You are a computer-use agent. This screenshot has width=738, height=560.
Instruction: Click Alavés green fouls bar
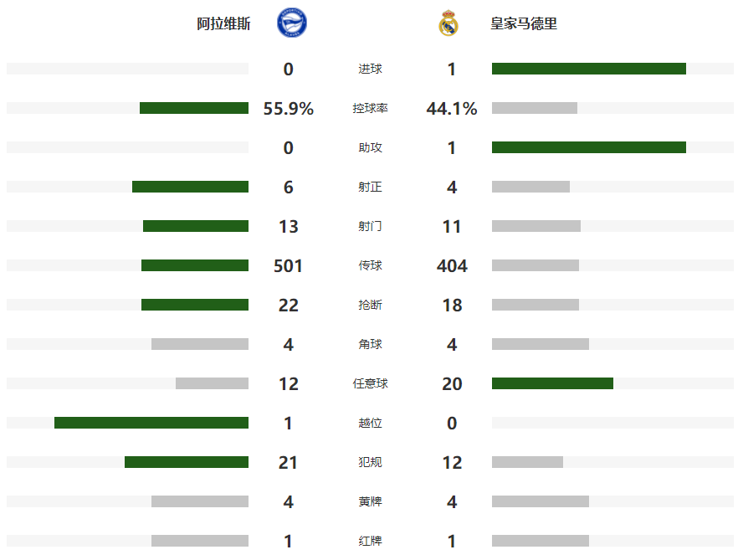pyautogui.click(x=187, y=462)
